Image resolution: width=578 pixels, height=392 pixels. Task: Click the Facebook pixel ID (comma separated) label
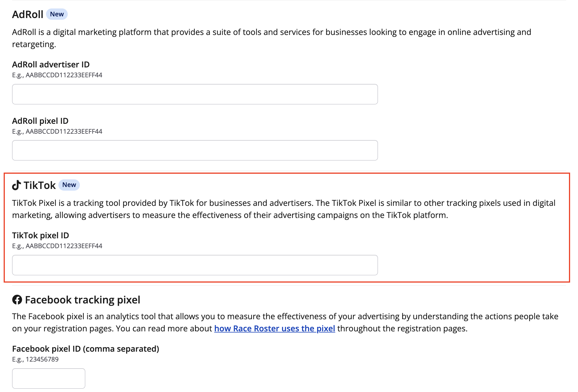(x=86, y=349)
